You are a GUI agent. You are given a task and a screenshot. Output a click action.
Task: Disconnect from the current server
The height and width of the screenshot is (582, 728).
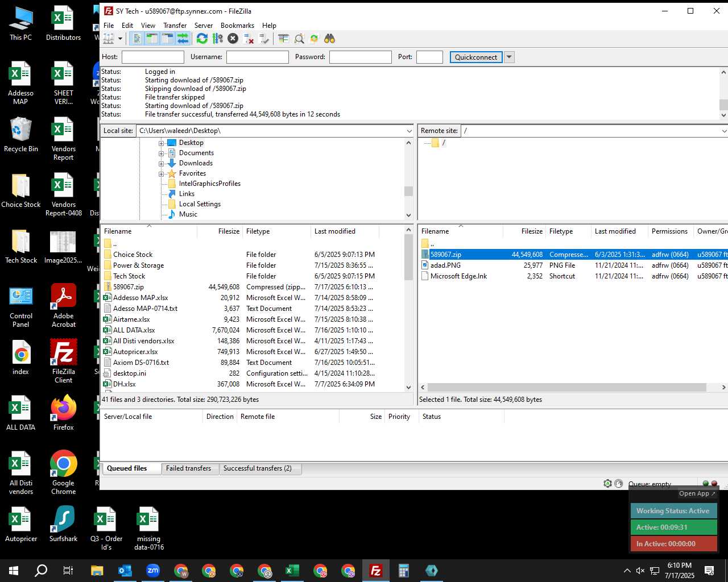point(249,39)
